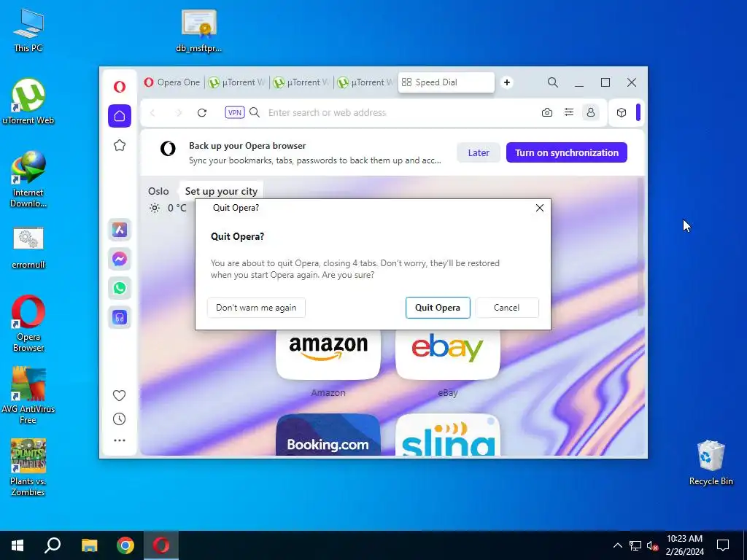Open the Opera menu logo in the sidebar
747x560 pixels.
coord(120,86)
